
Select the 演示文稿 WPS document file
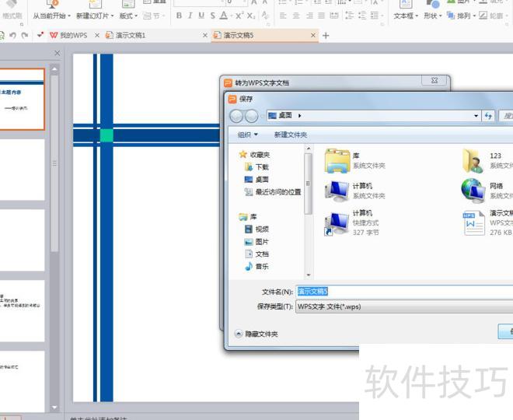click(488, 222)
